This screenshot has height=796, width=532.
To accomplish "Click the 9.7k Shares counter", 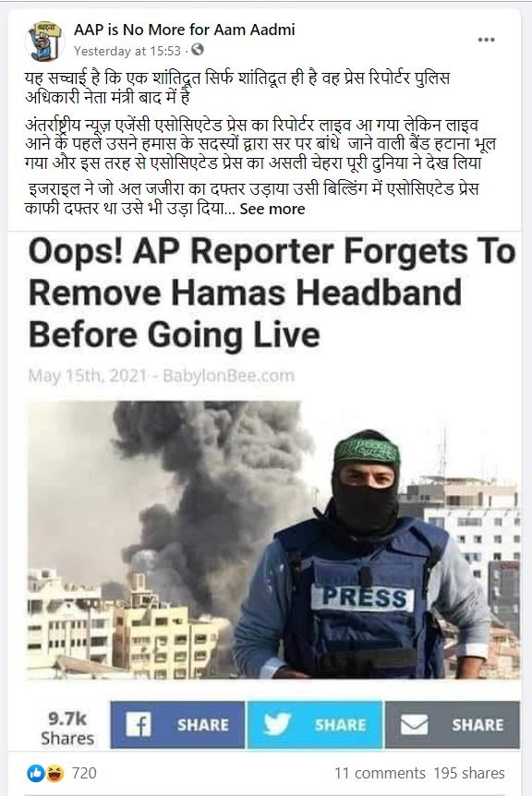I will point(67,728).
